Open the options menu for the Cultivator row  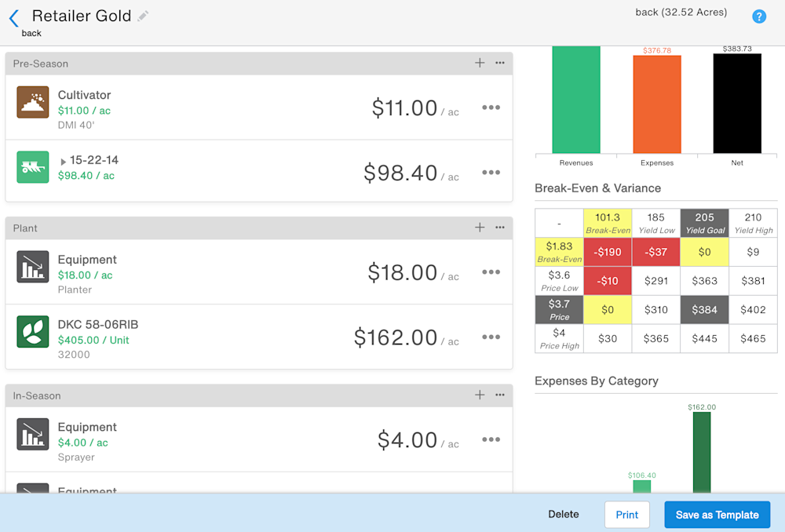pyautogui.click(x=491, y=107)
